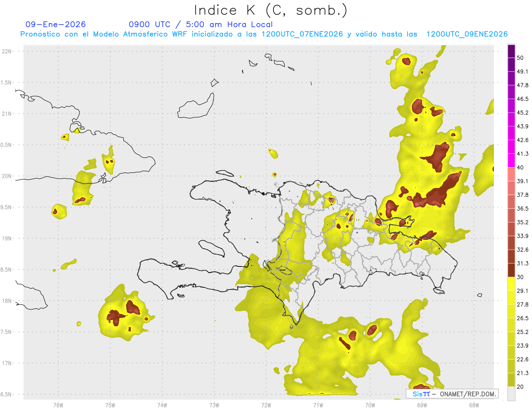532x411 pixels.
Task: Click the colorbar value 47.8
Action: click(523, 85)
